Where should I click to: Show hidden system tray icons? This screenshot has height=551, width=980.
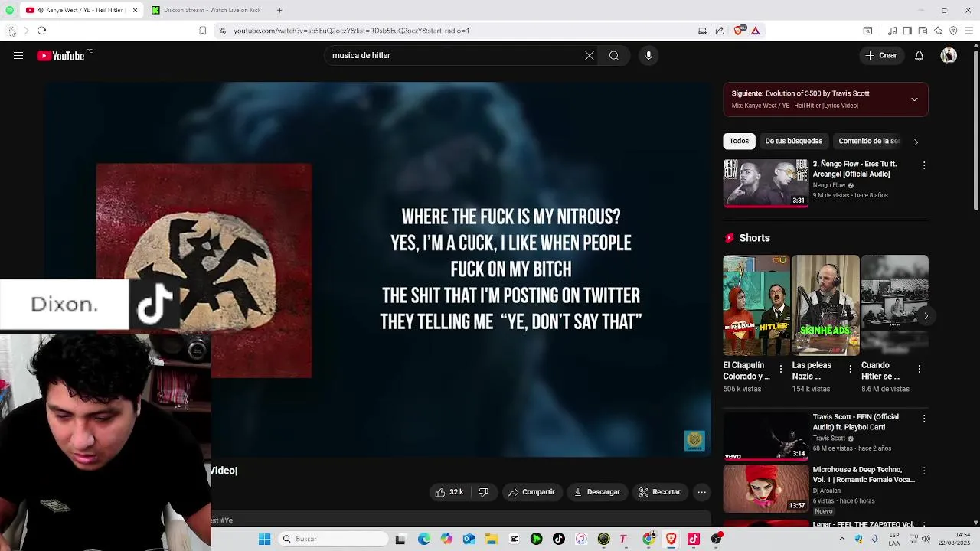(x=842, y=539)
